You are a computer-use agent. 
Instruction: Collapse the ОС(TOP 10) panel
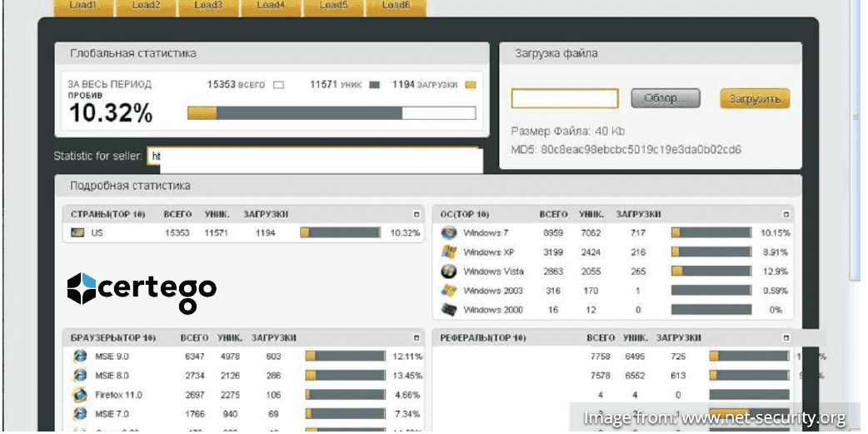785,214
